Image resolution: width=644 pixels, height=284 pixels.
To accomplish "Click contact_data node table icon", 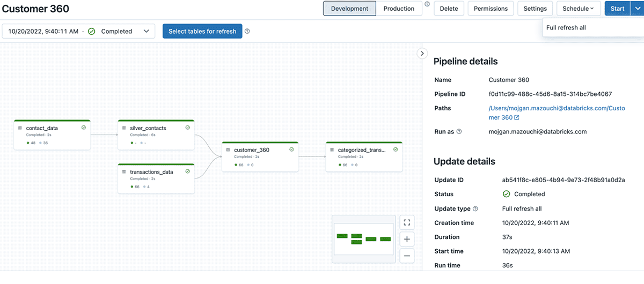I will coord(20,128).
